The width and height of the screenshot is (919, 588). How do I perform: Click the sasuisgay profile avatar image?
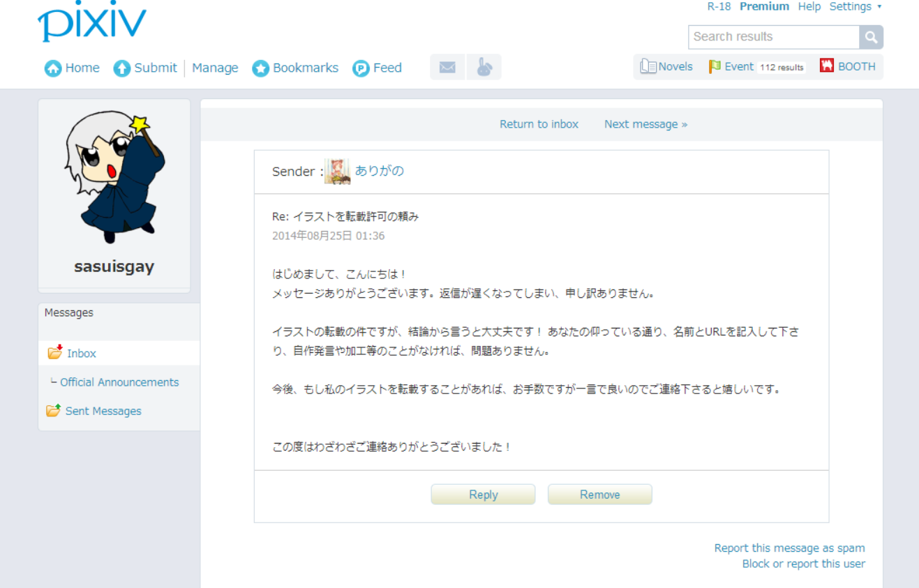click(x=115, y=177)
